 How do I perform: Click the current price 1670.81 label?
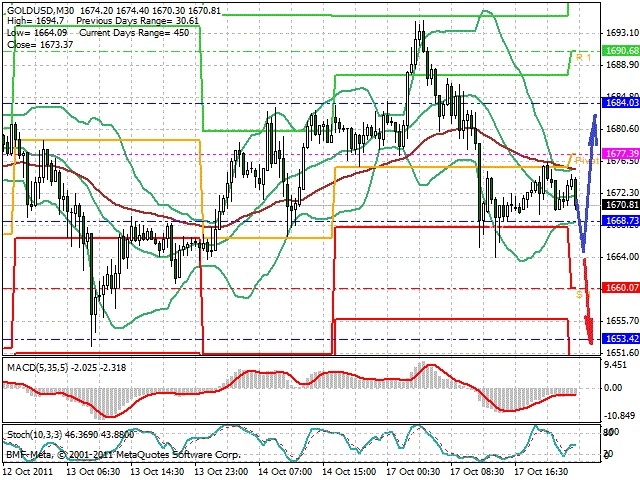point(621,204)
